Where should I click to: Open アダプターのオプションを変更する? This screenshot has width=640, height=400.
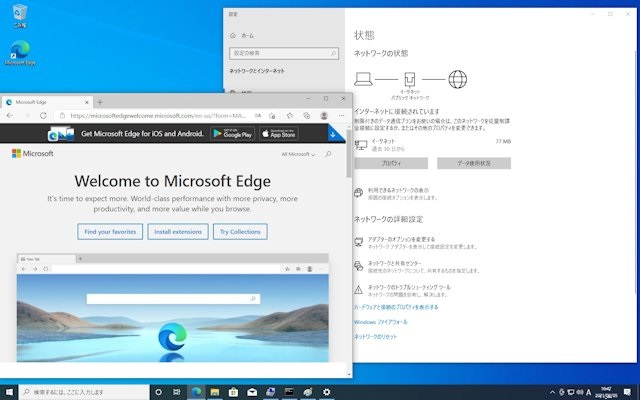click(x=401, y=239)
